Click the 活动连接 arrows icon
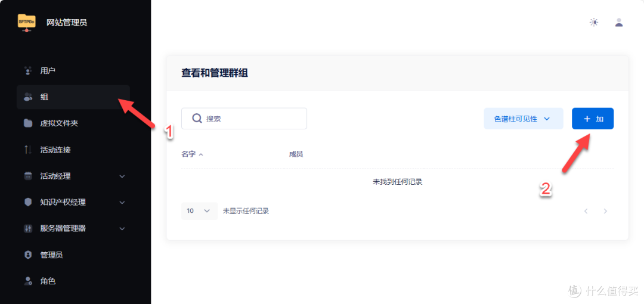The image size is (644, 304). 28,150
